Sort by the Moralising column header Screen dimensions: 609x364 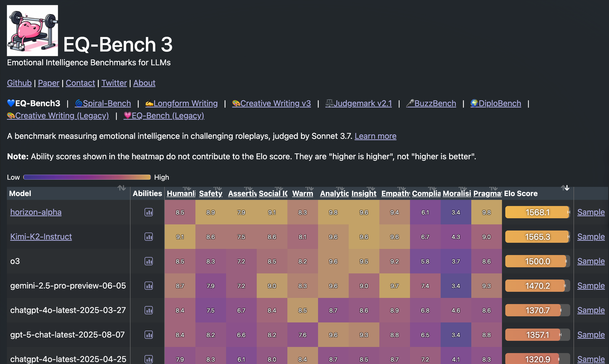coord(457,194)
